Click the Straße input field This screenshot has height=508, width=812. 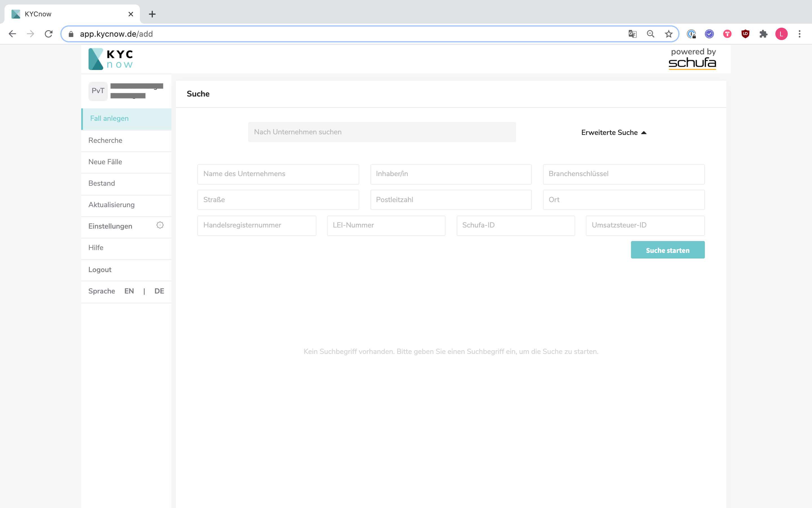tap(278, 200)
